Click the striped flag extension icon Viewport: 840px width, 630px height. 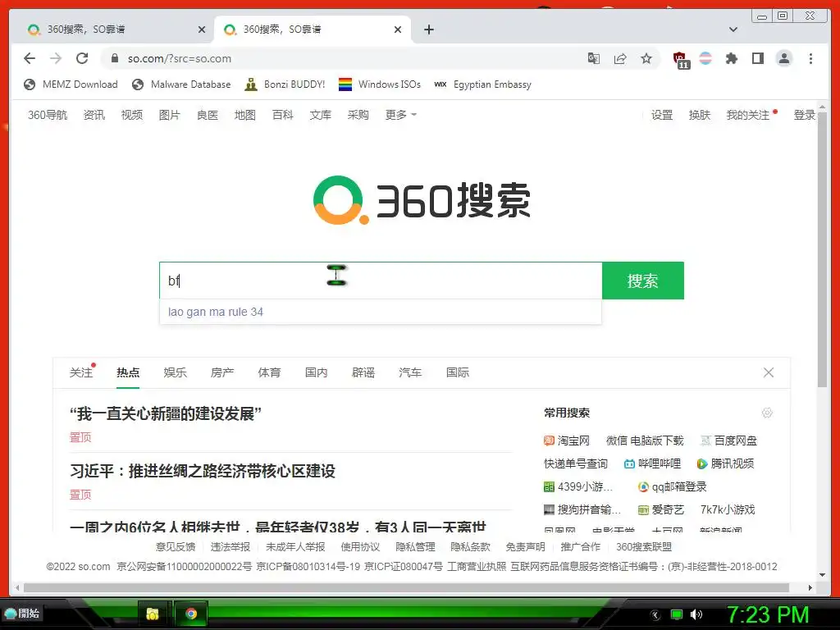(x=705, y=58)
